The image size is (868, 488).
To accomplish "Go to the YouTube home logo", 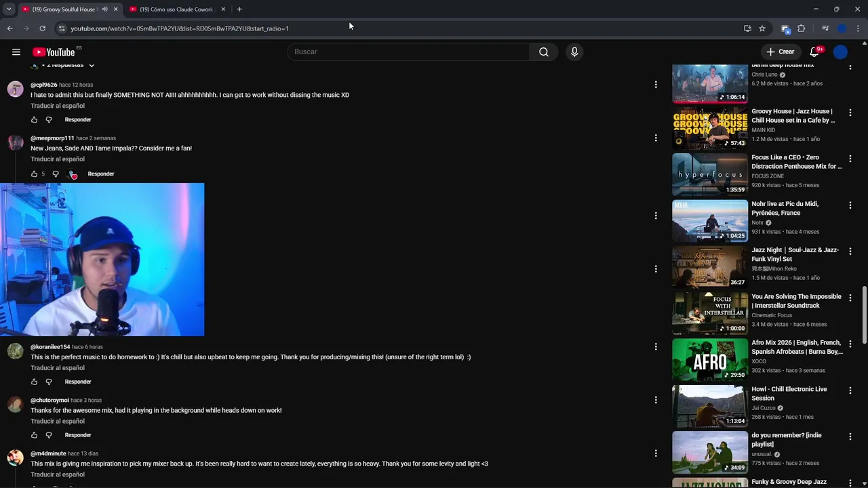I will pyautogui.click(x=54, y=52).
